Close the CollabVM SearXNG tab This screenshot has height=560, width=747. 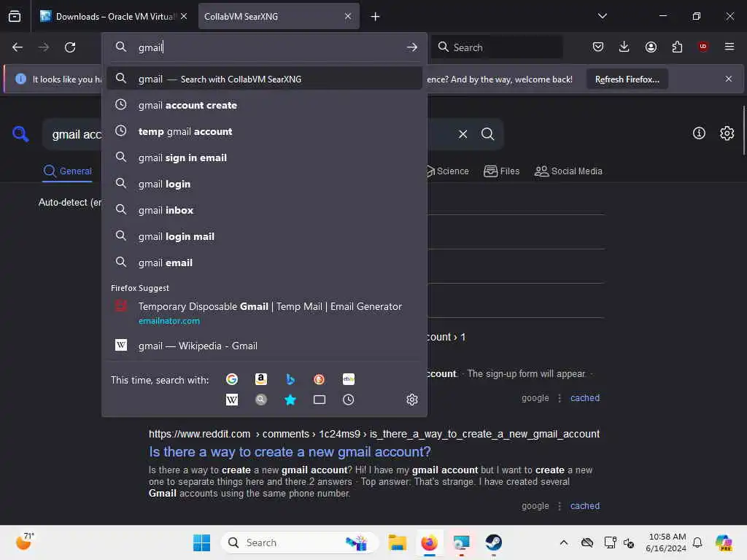pos(348,16)
